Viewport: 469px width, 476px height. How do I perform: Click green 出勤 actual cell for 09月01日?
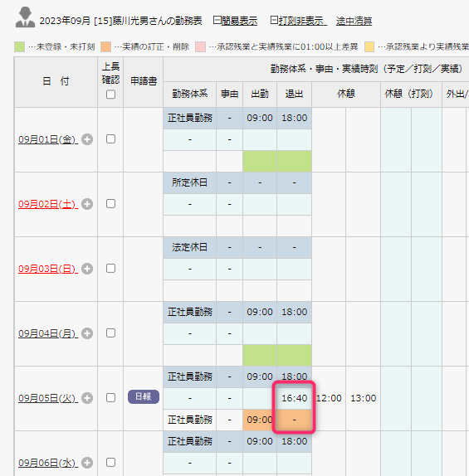pos(260,161)
